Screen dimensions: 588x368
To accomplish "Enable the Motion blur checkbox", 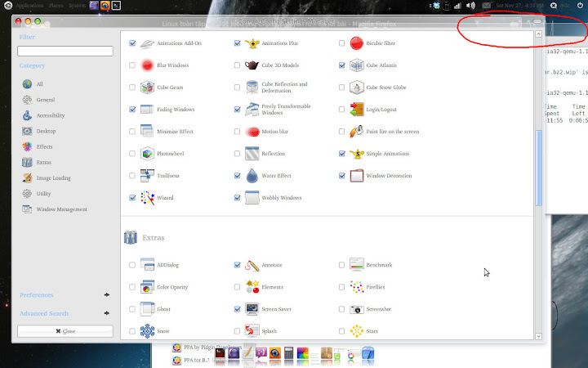I will [237, 132].
